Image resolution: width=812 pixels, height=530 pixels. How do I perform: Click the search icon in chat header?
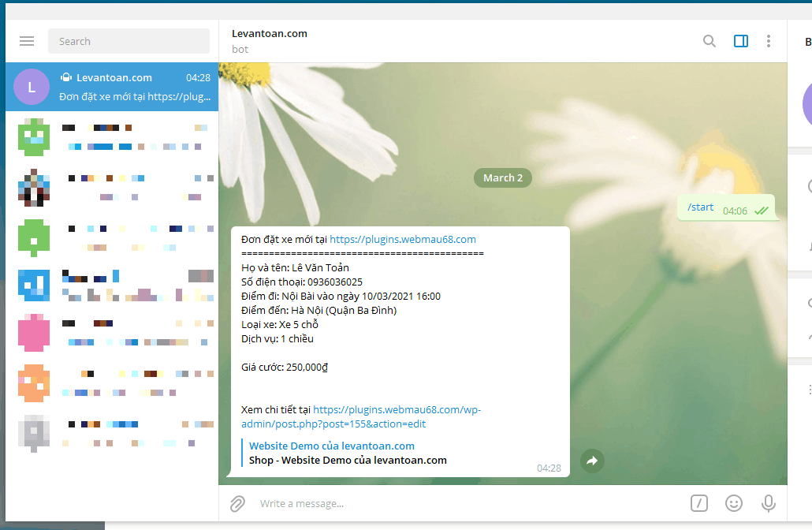click(x=709, y=40)
